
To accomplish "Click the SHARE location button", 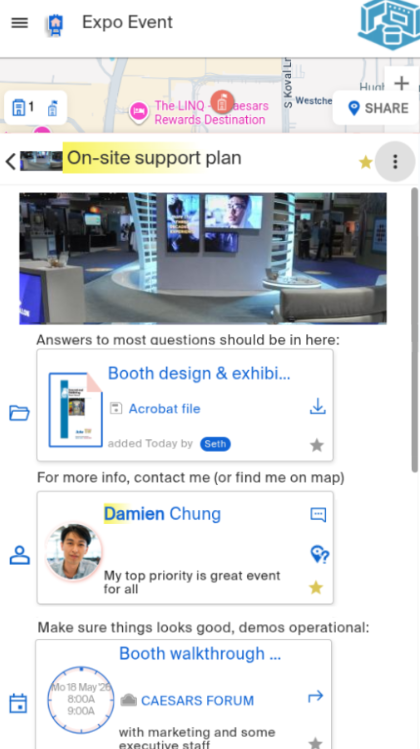I will [x=375, y=108].
